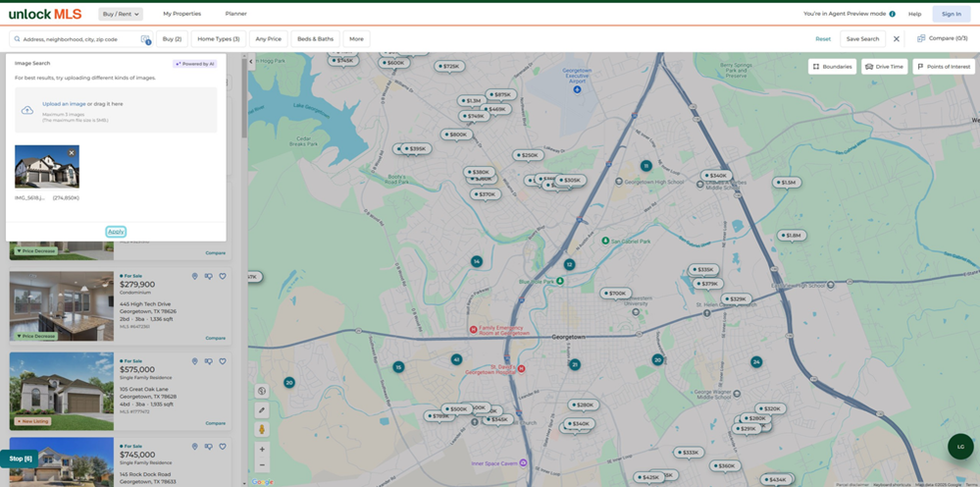Toggle Points of Interest on map
This screenshot has height=487, width=980.
[x=944, y=66]
